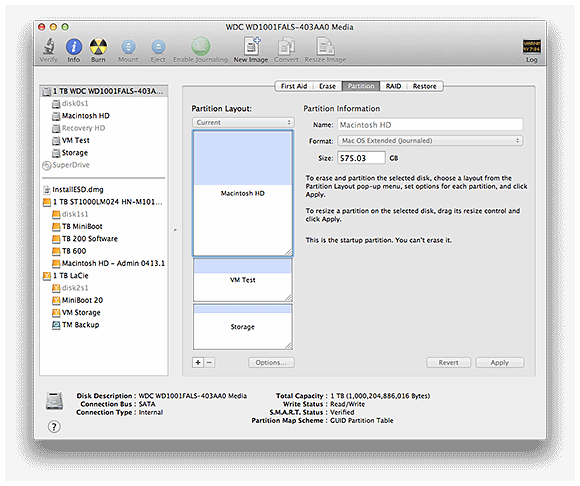The width and height of the screenshot is (580, 486).
Task: Click the green zoom window button
Action: coord(65,27)
